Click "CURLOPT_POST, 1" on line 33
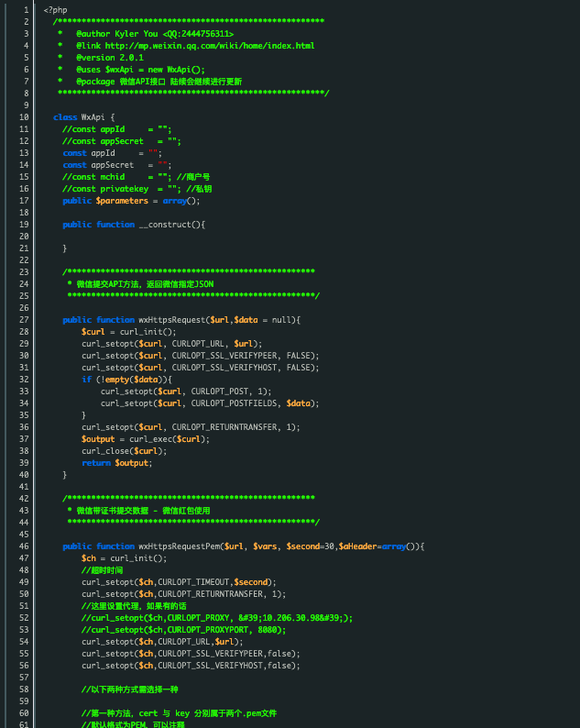The width and height of the screenshot is (580, 728). coord(228,392)
